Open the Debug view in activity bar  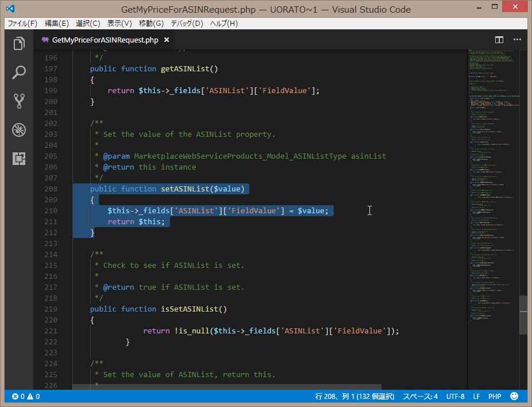tap(19, 130)
